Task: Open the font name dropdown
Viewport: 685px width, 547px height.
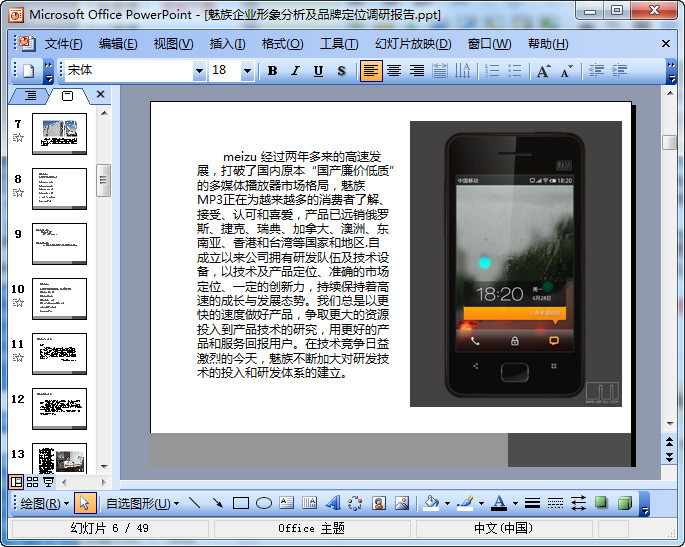Action: pos(199,71)
